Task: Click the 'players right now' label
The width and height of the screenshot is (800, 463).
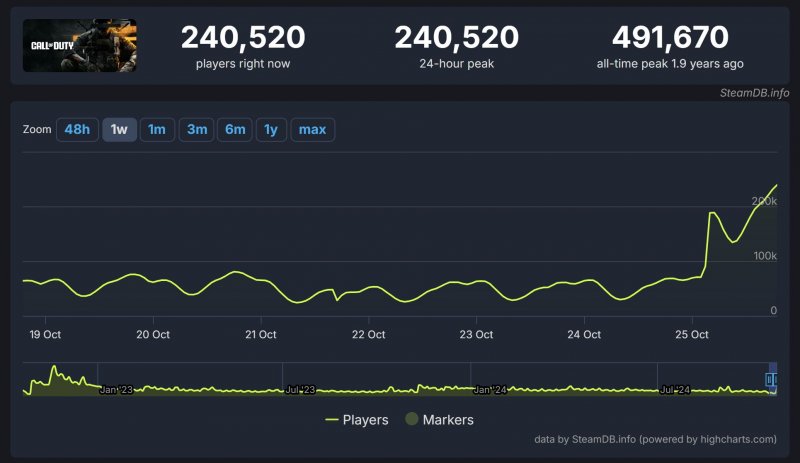Action: (x=243, y=64)
